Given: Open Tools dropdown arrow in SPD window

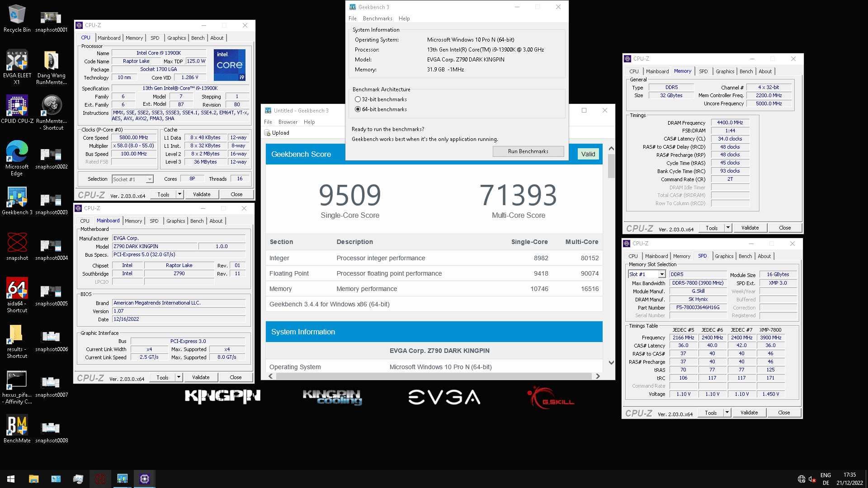Looking at the screenshot, I should coord(727,413).
